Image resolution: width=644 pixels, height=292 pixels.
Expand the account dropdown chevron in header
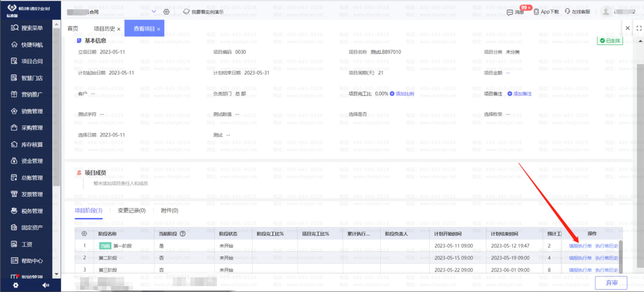[154, 12]
